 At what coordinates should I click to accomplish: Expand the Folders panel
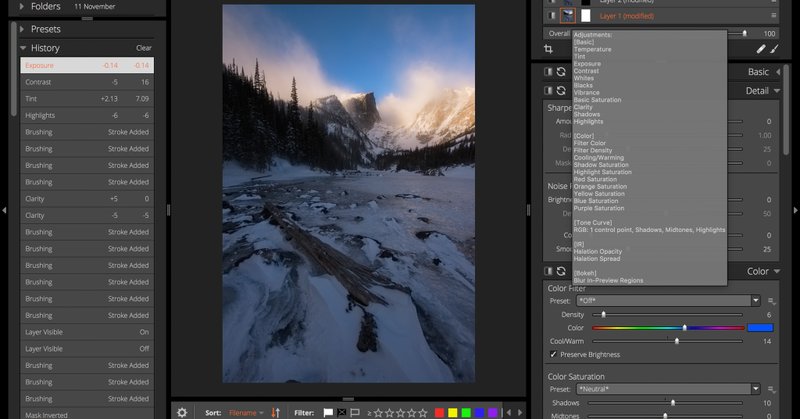22,6
